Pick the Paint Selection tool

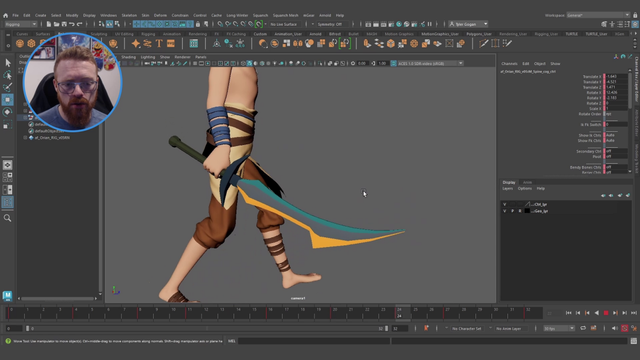click(8, 87)
